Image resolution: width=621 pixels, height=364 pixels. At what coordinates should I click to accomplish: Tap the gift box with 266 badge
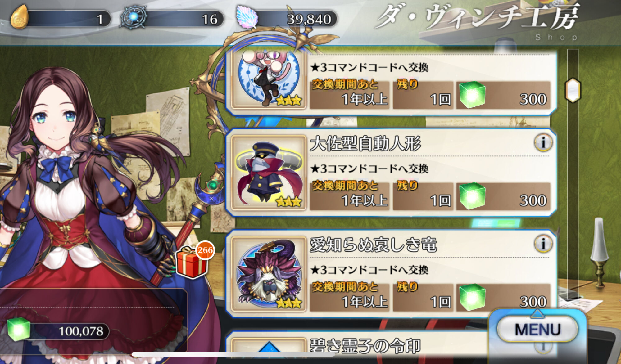[x=194, y=260]
